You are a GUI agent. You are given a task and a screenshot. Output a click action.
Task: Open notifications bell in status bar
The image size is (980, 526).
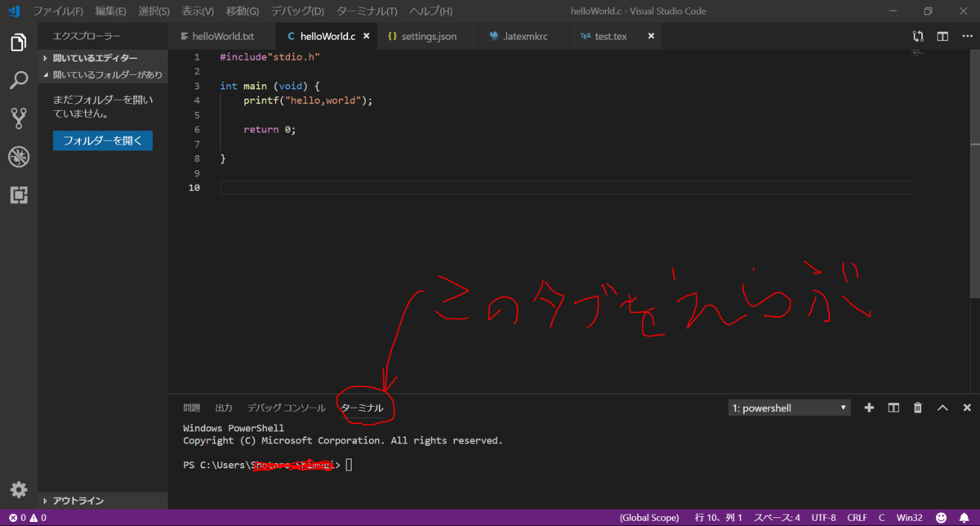tap(964, 518)
